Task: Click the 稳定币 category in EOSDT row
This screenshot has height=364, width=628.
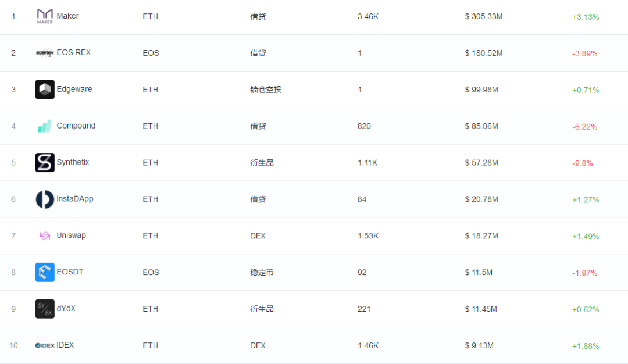Action: point(262,272)
